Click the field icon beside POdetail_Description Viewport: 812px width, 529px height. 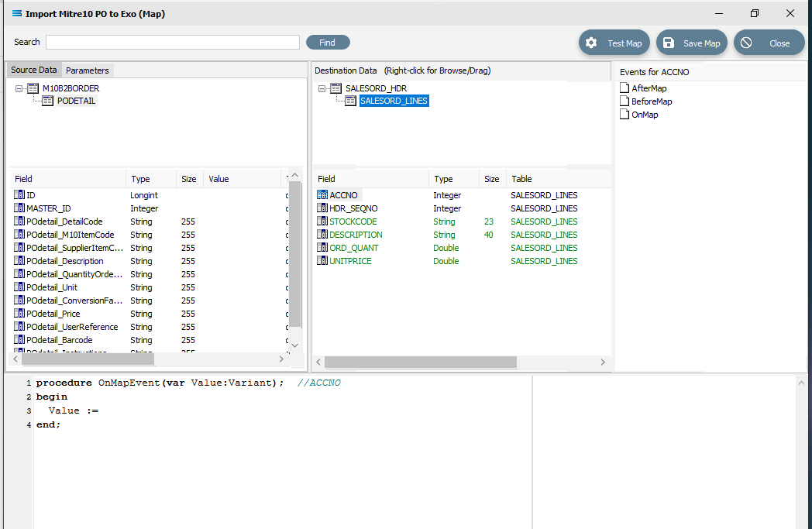pyautogui.click(x=19, y=261)
